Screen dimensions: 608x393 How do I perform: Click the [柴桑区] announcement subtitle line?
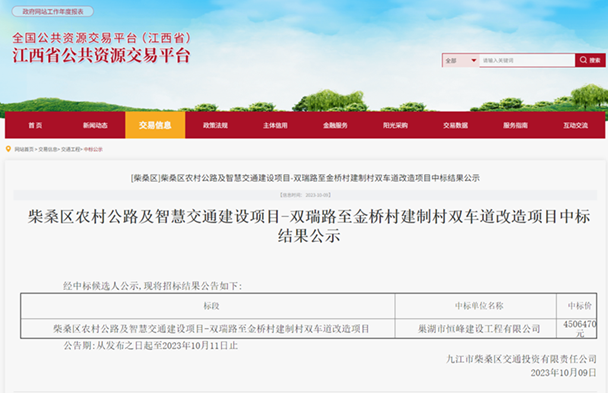point(305,178)
